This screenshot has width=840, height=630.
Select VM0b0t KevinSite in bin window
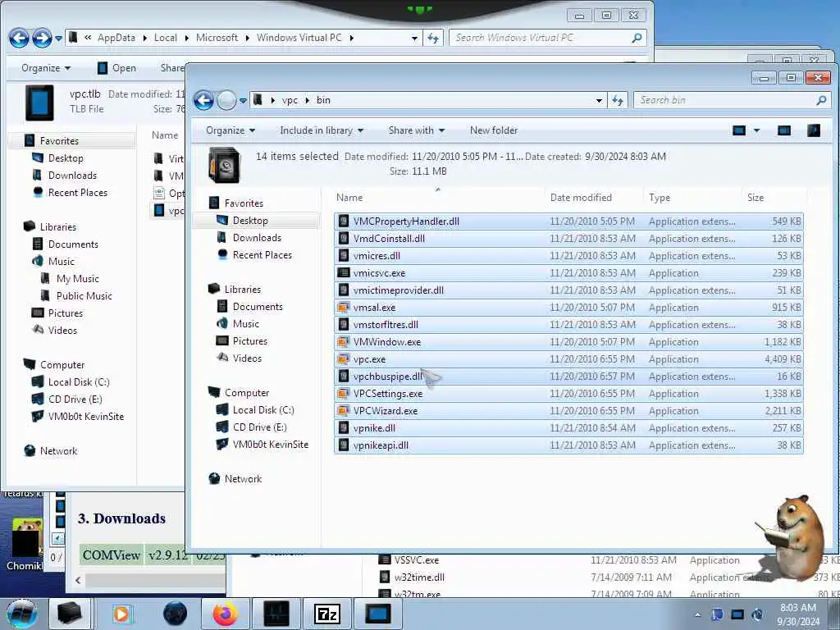pyautogui.click(x=271, y=444)
